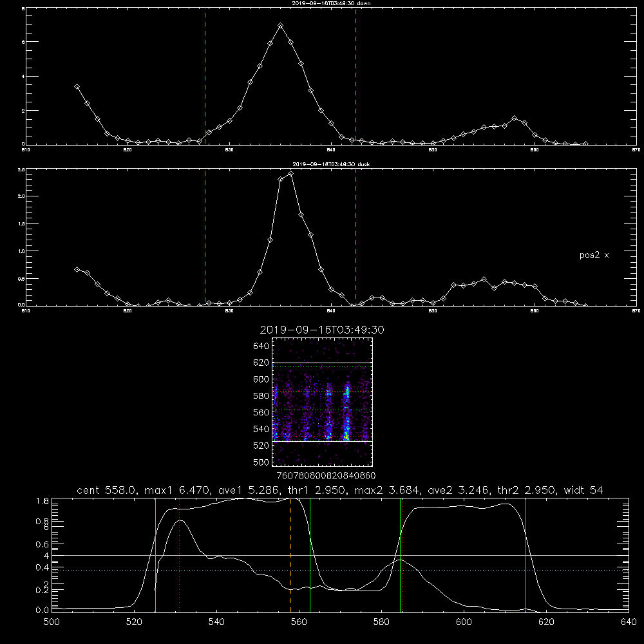
Task: Click the first diamond data point of the dawn curve
Action: pos(77,87)
